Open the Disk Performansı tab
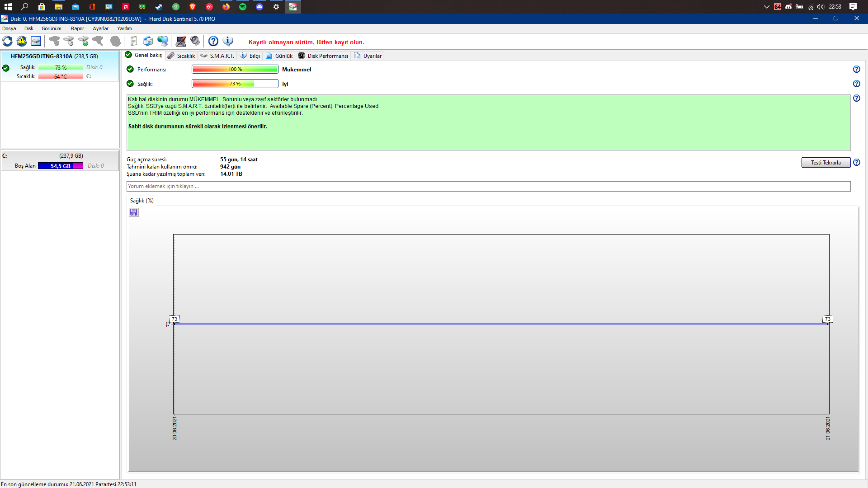868x488 pixels. click(x=323, y=56)
